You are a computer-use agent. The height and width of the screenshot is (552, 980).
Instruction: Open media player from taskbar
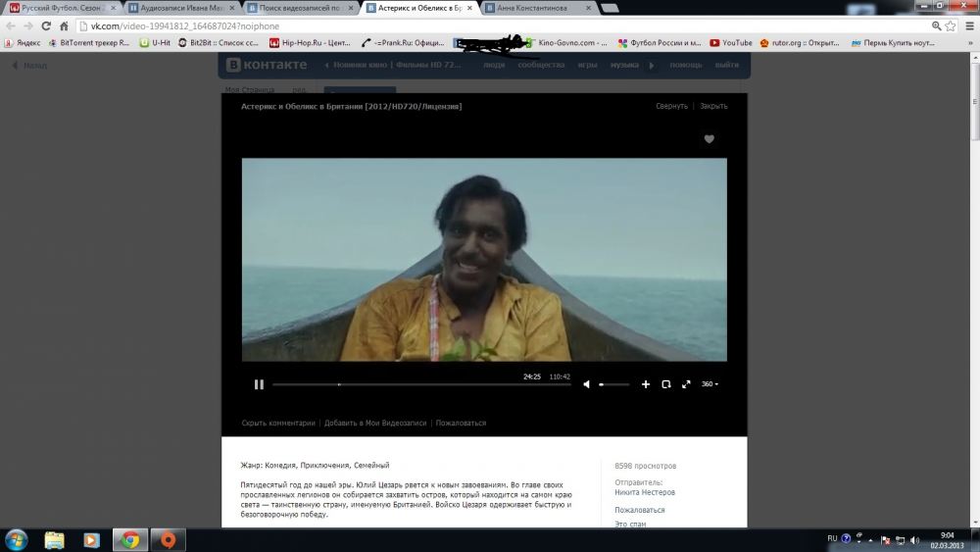(x=91, y=540)
